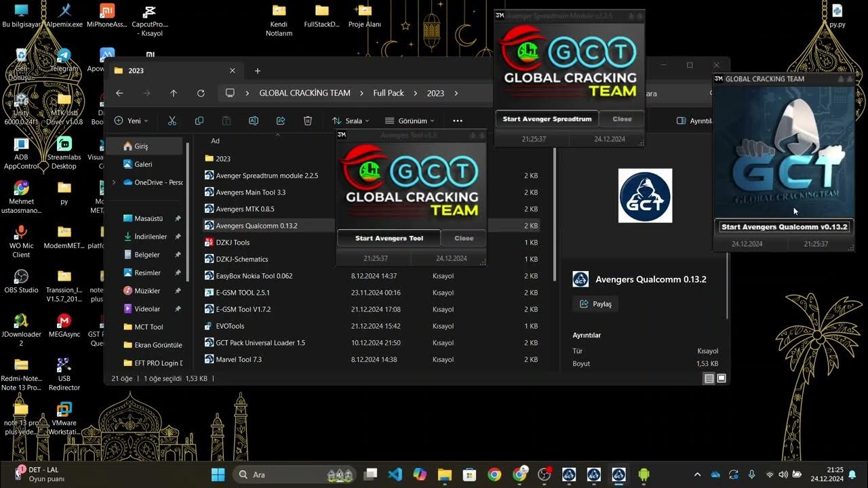Screen dimensions: 868x488
Task: Click the taskbar Ara search box
Action: click(295, 474)
